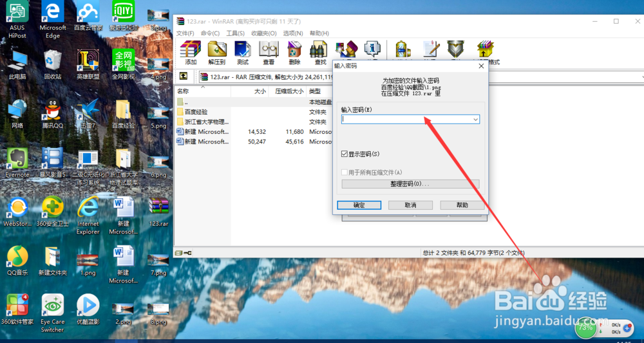644x343 pixels.
Task: Select the Internet Explorer desktop icon
Action: [88, 216]
